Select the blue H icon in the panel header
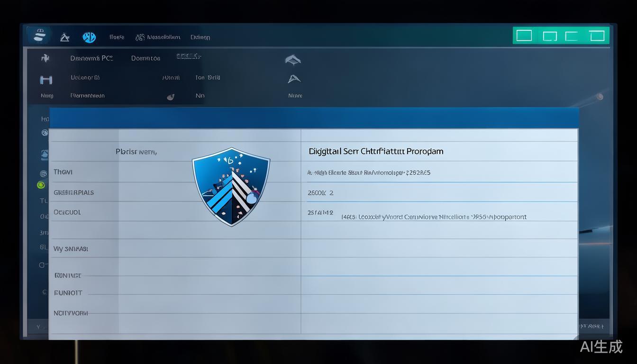The height and width of the screenshot is (364, 637). (46, 79)
